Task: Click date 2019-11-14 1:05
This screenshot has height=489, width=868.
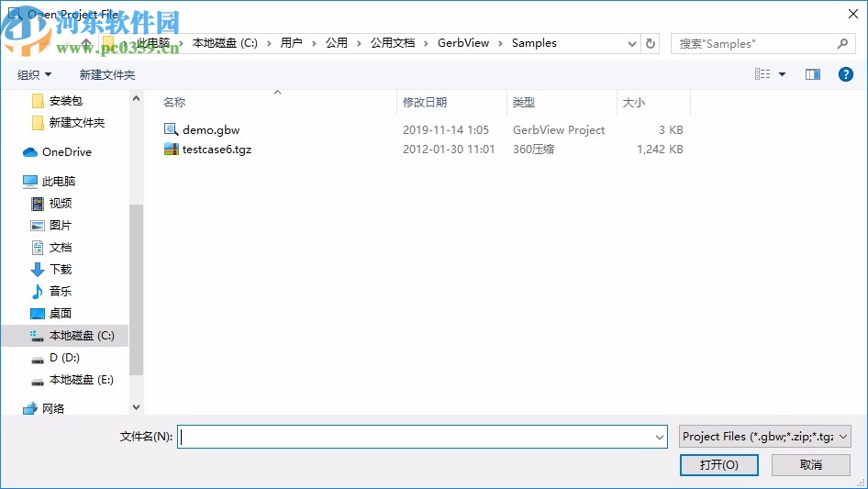Action: (446, 130)
